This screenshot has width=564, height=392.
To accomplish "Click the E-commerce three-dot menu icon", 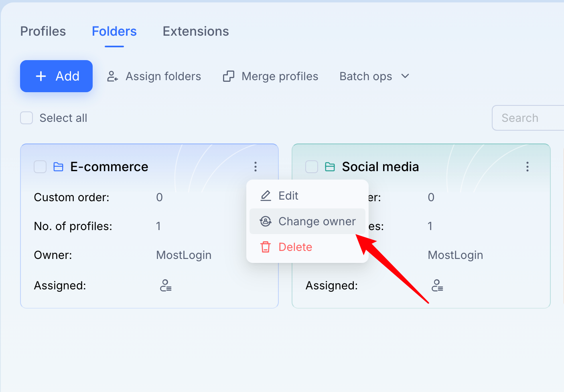I will point(256,166).
